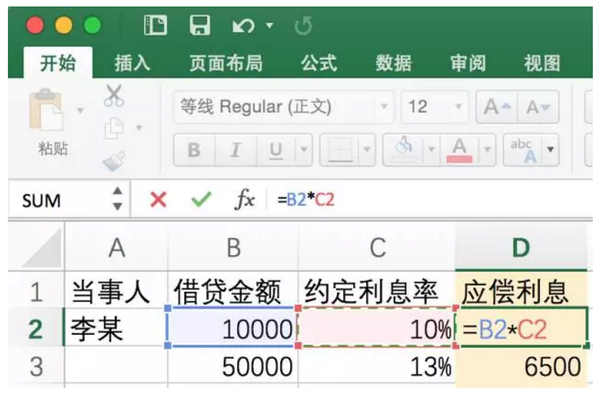Open the 页面布局 tab
Screen dimensions: 600x395
coord(226,63)
